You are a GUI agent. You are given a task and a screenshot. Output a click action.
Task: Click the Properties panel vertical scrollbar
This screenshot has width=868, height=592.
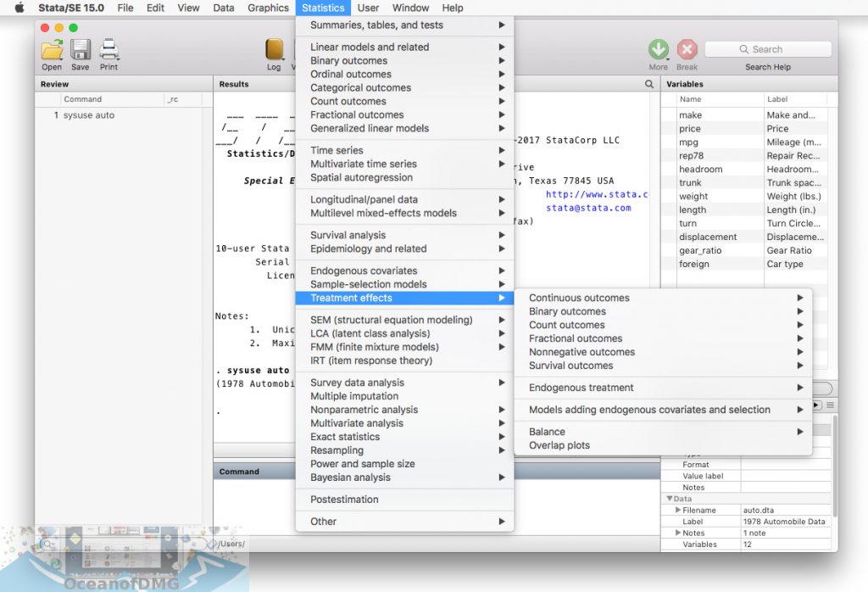click(835, 465)
